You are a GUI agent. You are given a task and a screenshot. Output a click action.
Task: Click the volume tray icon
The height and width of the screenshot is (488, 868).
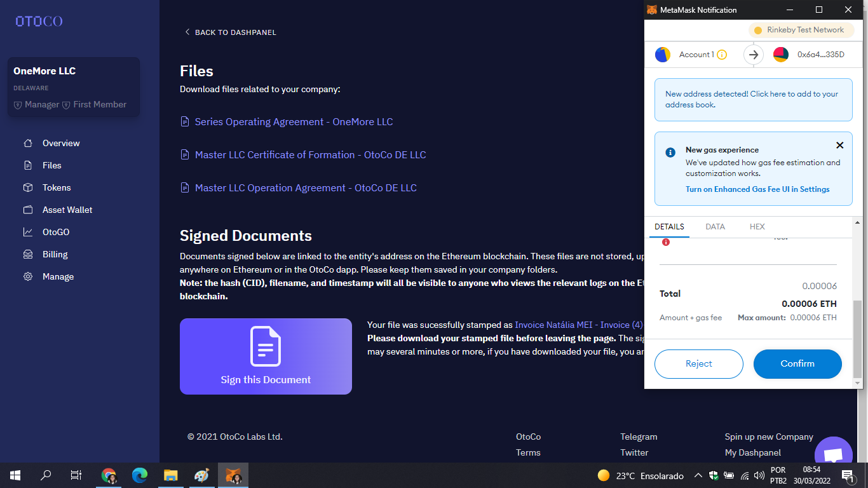coord(759,475)
